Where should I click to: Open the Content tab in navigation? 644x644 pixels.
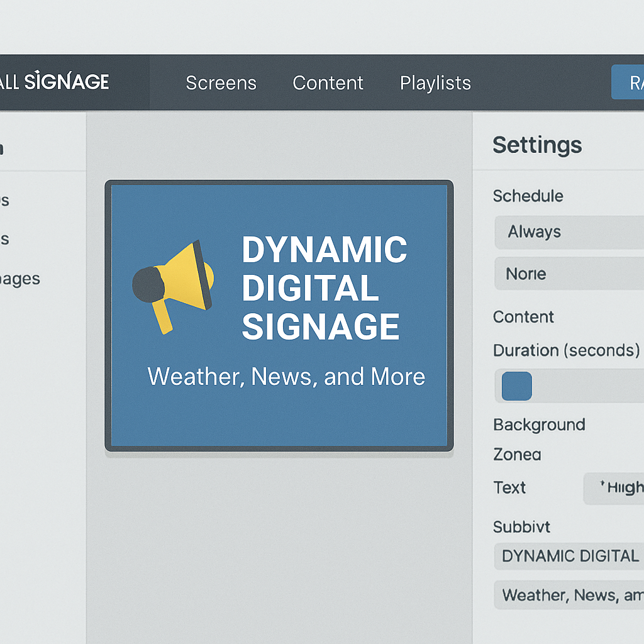coord(328,83)
